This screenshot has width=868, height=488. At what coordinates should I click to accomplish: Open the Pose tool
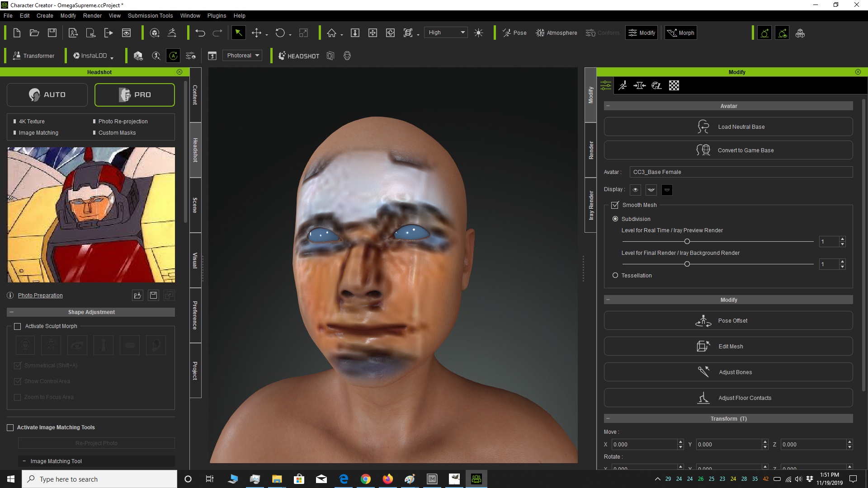[x=514, y=33]
